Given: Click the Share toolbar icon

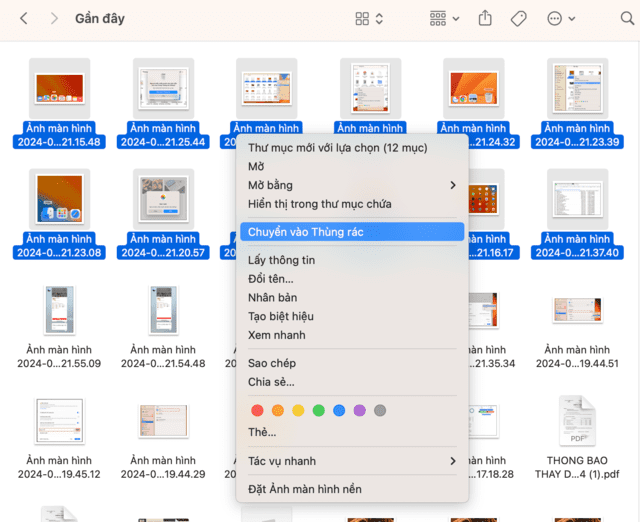Looking at the screenshot, I should tap(485, 18).
